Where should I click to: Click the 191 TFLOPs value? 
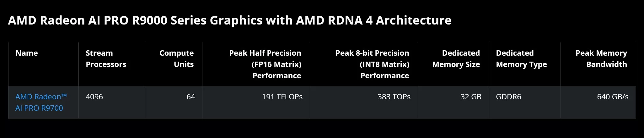tap(282, 97)
